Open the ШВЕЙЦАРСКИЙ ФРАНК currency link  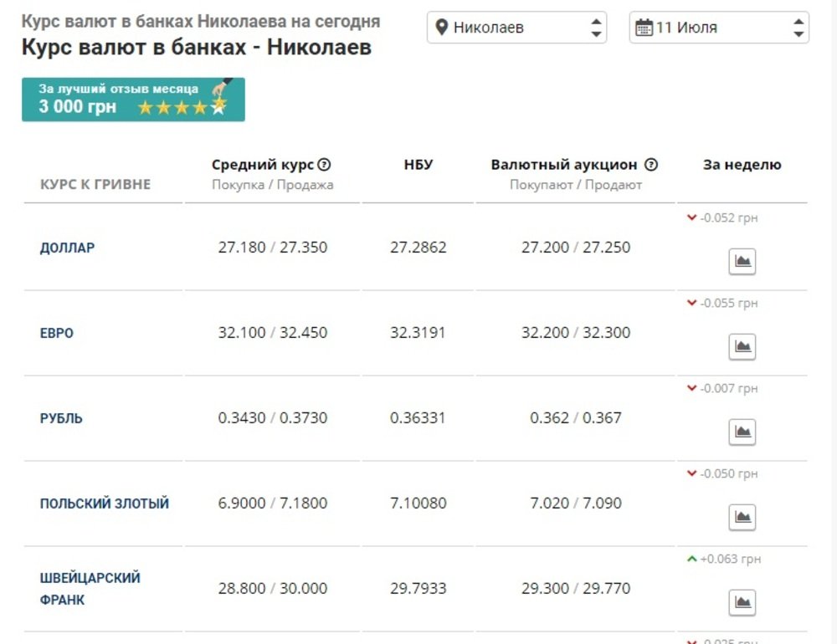(x=90, y=589)
